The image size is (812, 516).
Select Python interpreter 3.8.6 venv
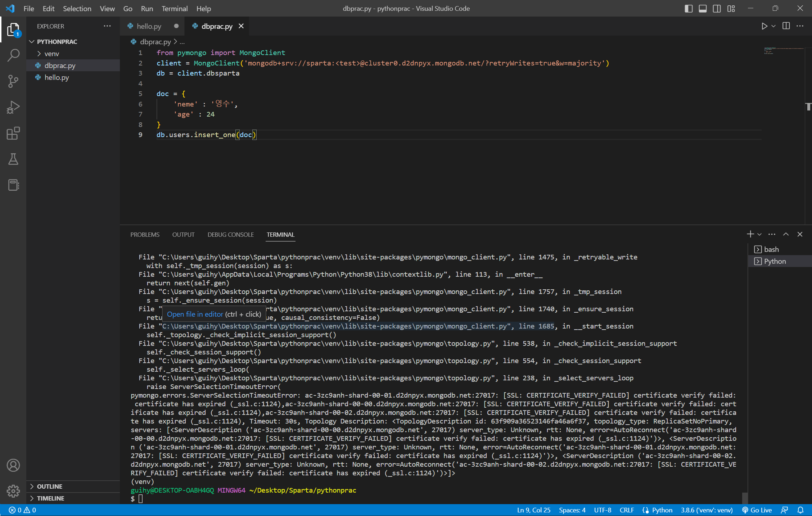(x=707, y=510)
